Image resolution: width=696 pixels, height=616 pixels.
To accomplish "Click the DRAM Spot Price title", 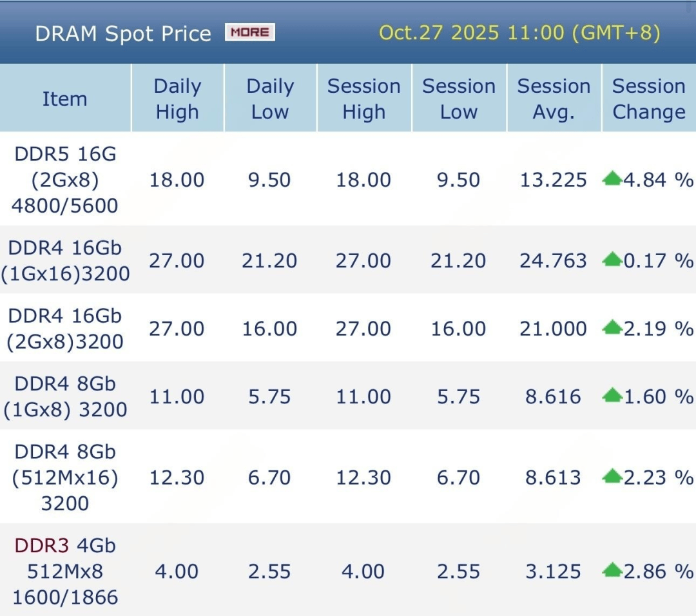I will (123, 34).
